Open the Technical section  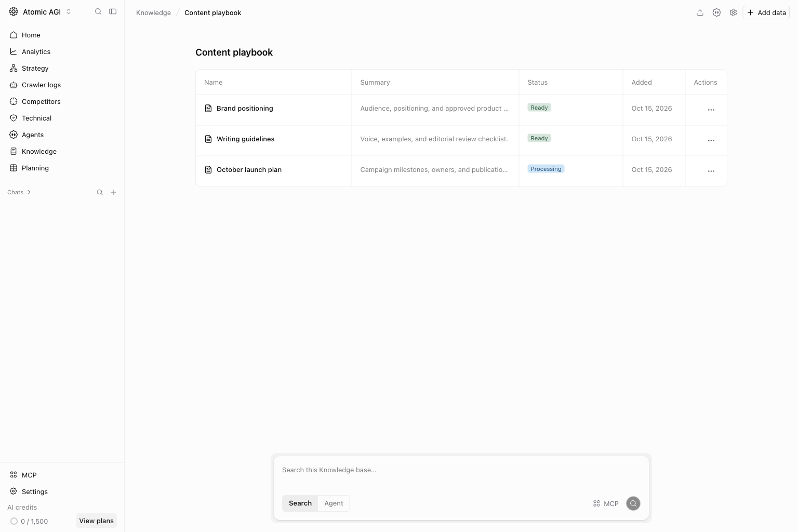click(62, 118)
